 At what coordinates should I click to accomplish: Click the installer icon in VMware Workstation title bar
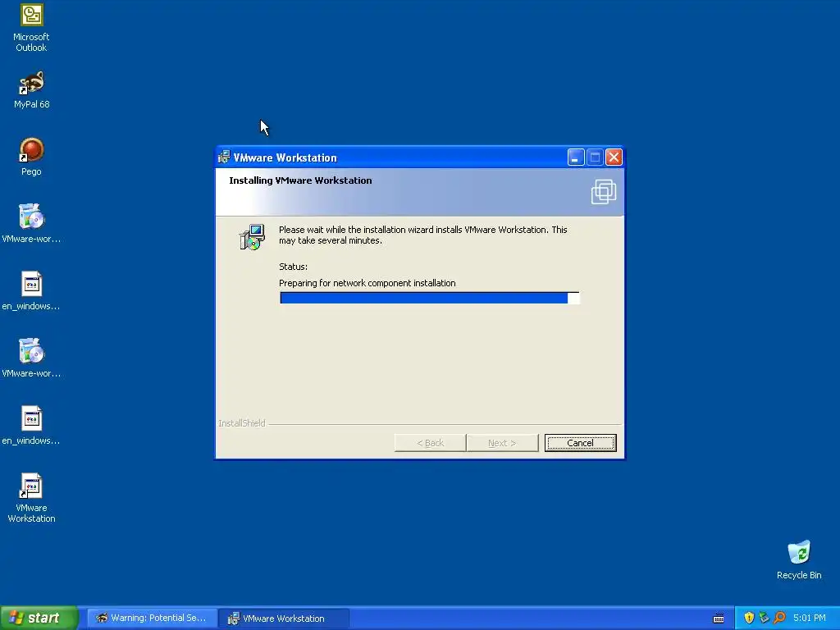pyautogui.click(x=224, y=157)
